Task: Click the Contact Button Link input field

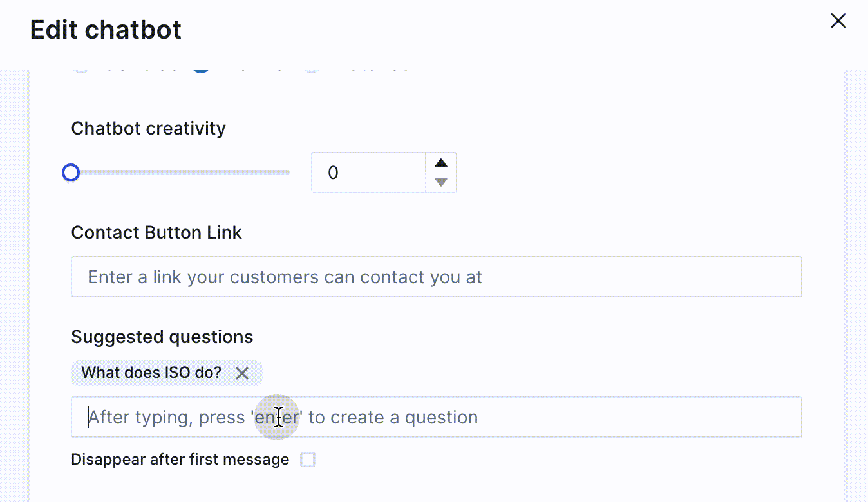Action: coord(436,277)
